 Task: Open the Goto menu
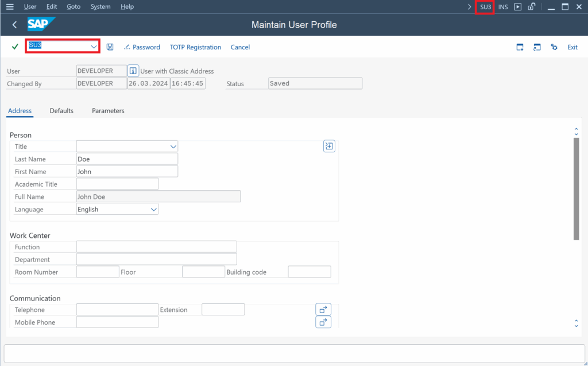[x=73, y=7]
